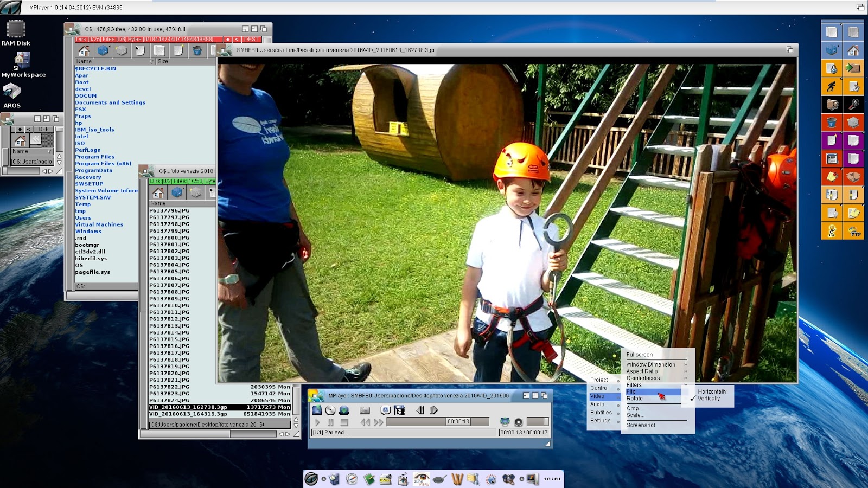
Task: Click the disc (DVD) icon in MPlayer toolbar
Action: [330, 410]
